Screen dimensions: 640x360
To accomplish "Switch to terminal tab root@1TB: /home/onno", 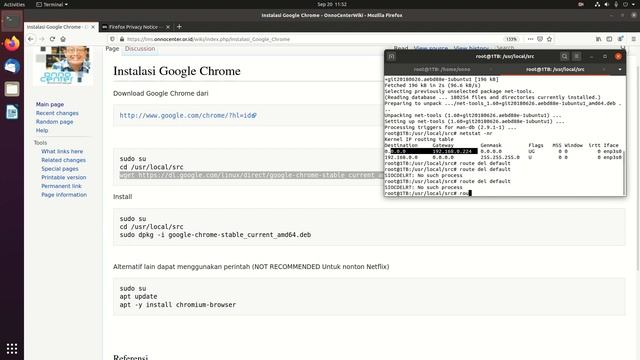I will pos(442,69).
